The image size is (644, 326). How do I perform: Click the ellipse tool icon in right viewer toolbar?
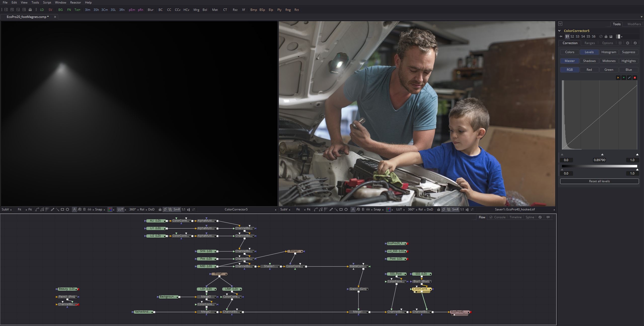346,209
